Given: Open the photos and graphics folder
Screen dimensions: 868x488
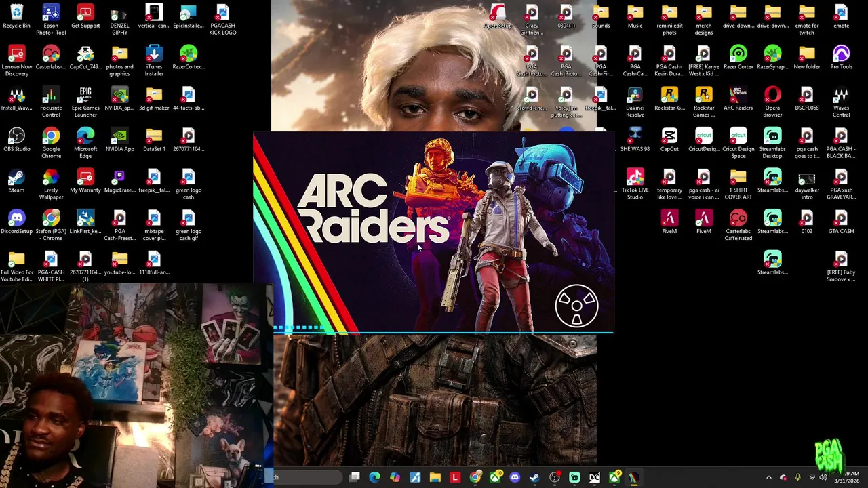Looking at the screenshot, I should (x=119, y=61).
